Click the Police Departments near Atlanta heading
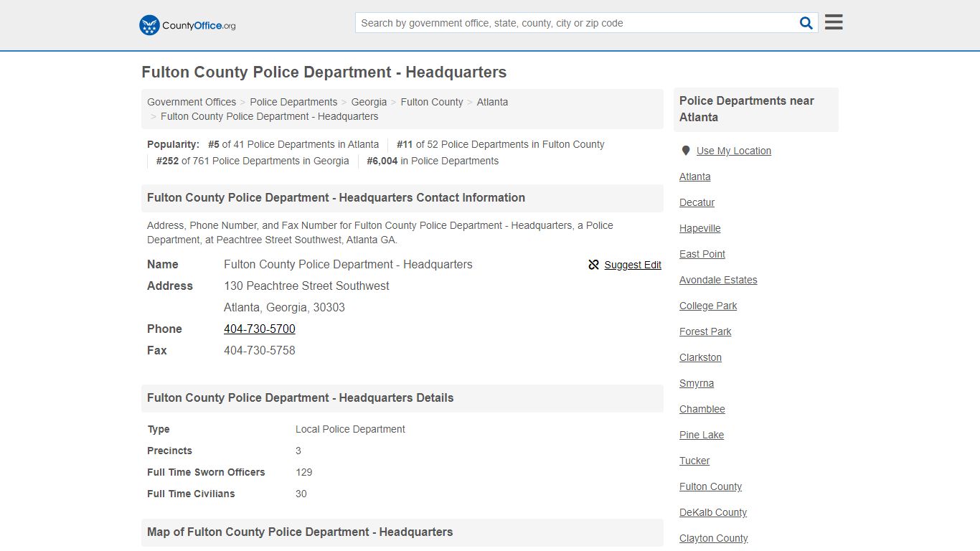Image resolution: width=980 pixels, height=551 pixels. tap(746, 109)
